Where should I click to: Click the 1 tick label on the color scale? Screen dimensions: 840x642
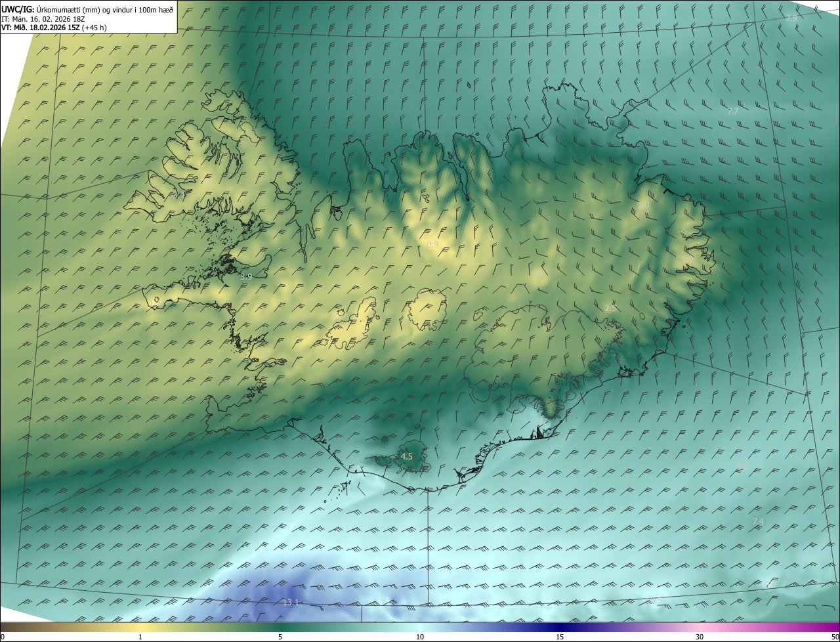pyautogui.click(x=140, y=637)
